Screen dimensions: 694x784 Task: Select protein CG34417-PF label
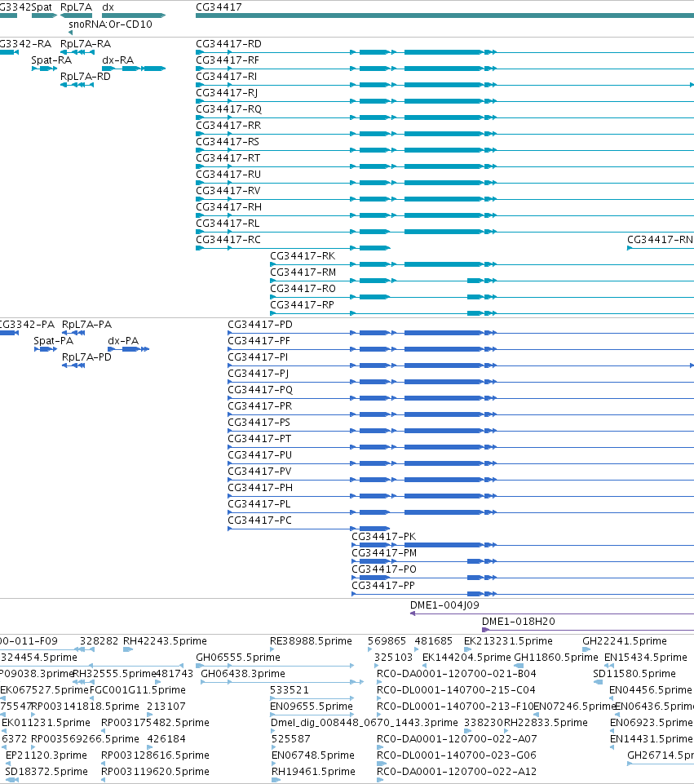(x=259, y=341)
